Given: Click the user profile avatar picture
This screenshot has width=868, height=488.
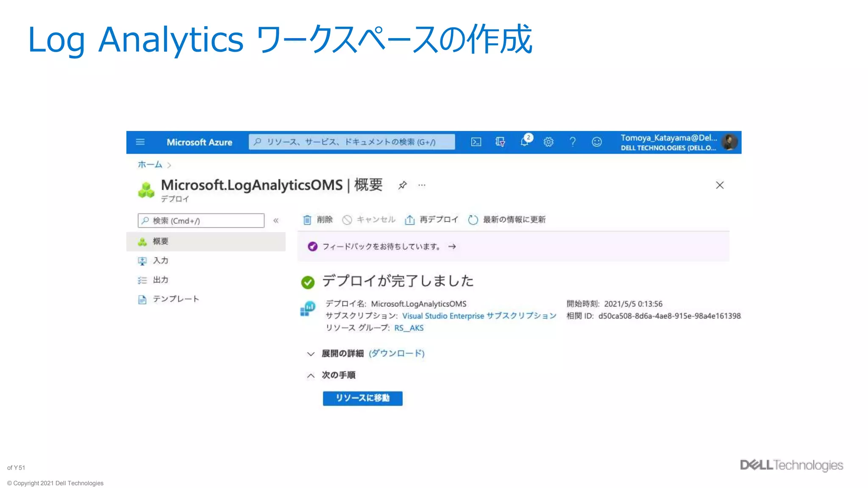Looking at the screenshot, I should [729, 142].
